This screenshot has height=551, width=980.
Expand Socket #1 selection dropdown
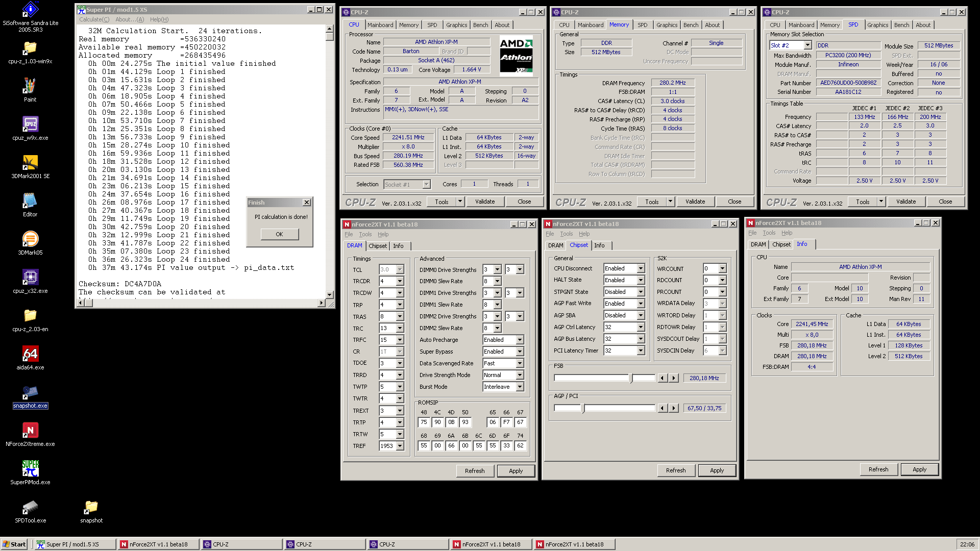tap(426, 184)
